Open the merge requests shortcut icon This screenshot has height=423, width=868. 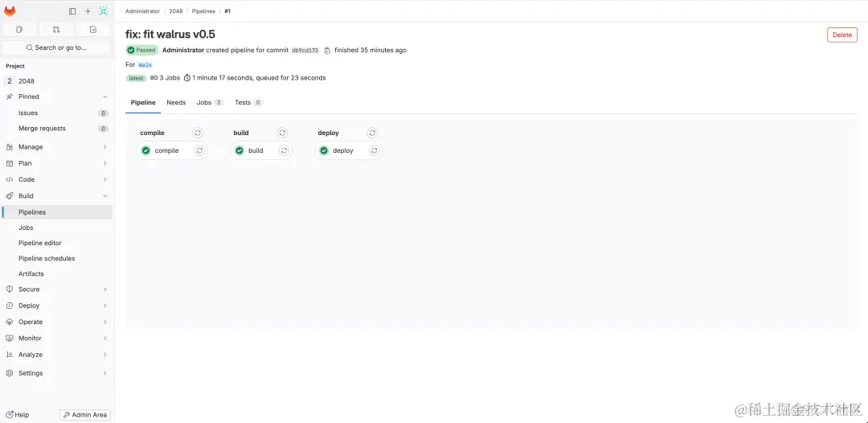click(x=56, y=29)
